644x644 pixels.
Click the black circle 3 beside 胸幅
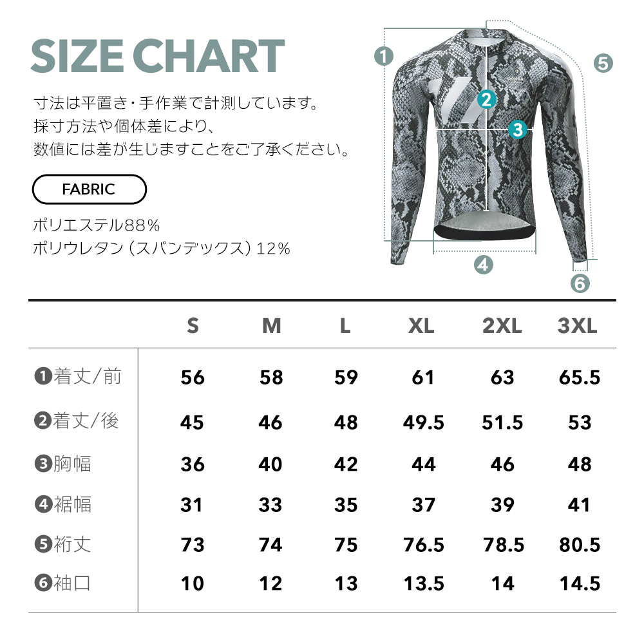pos(43,464)
